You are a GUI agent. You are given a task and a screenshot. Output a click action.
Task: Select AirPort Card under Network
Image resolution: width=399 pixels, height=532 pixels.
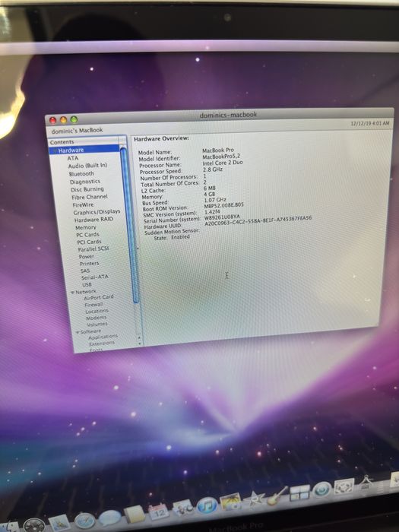pyautogui.click(x=99, y=297)
